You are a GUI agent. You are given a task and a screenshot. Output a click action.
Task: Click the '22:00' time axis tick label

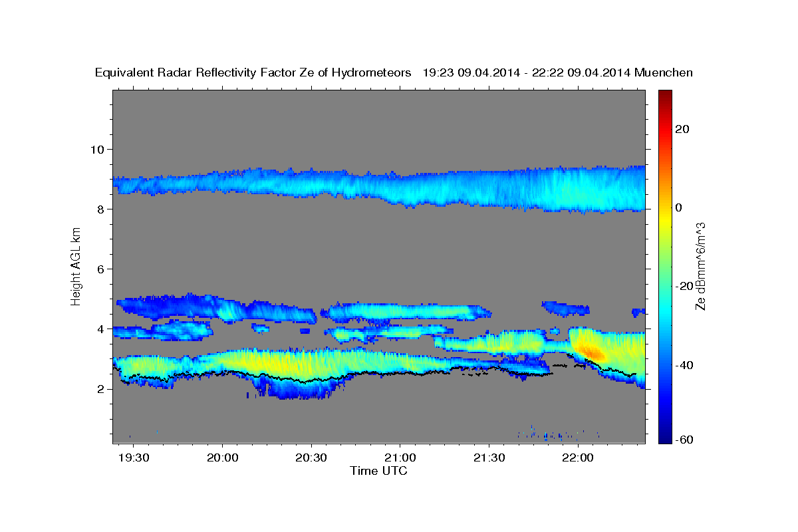pyautogui.click(x=578, y=459)
